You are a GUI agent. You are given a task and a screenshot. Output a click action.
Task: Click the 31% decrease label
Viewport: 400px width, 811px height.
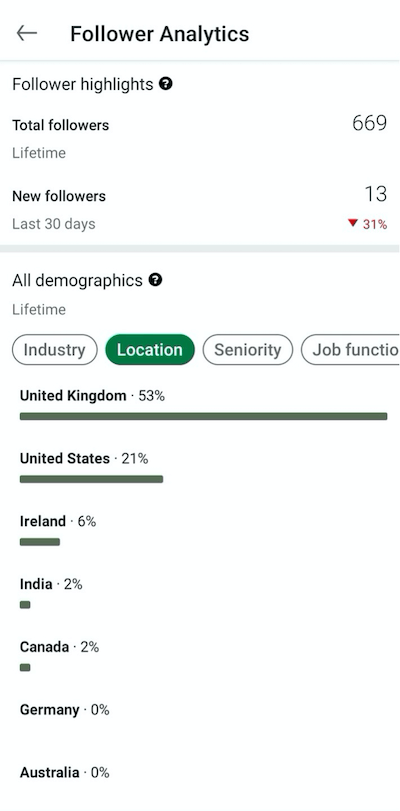tap(375, 224)
